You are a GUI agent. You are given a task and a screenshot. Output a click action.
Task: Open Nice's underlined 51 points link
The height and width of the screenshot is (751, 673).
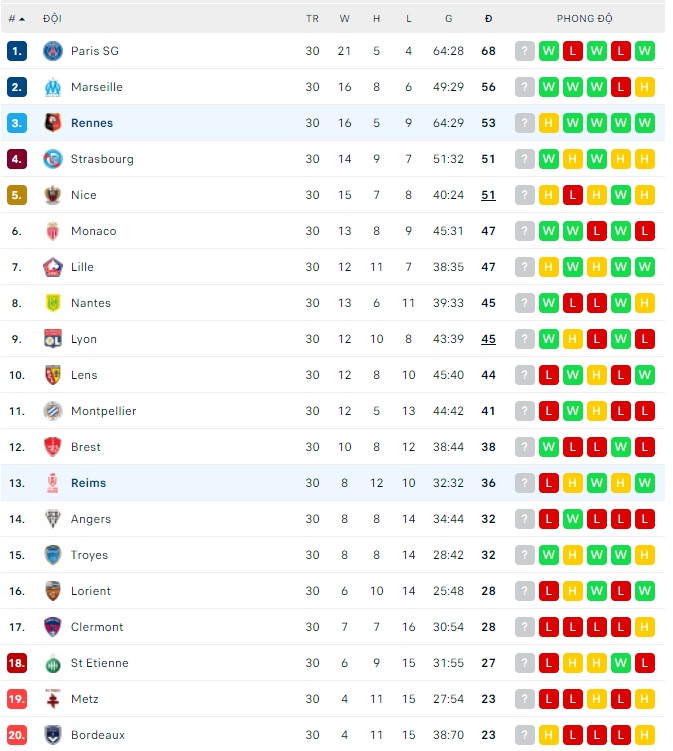click(488, 195)
